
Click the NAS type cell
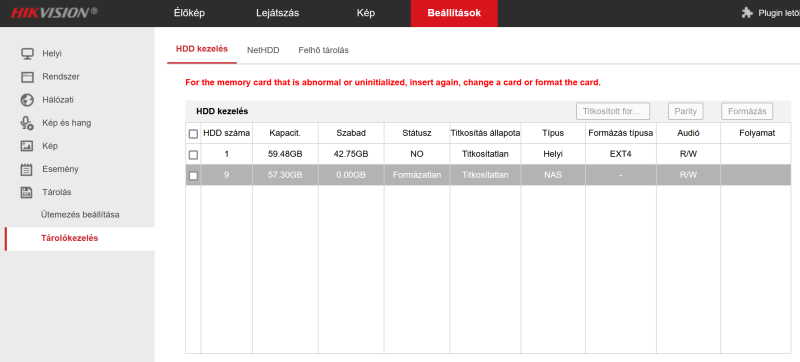tap(553, 175)
